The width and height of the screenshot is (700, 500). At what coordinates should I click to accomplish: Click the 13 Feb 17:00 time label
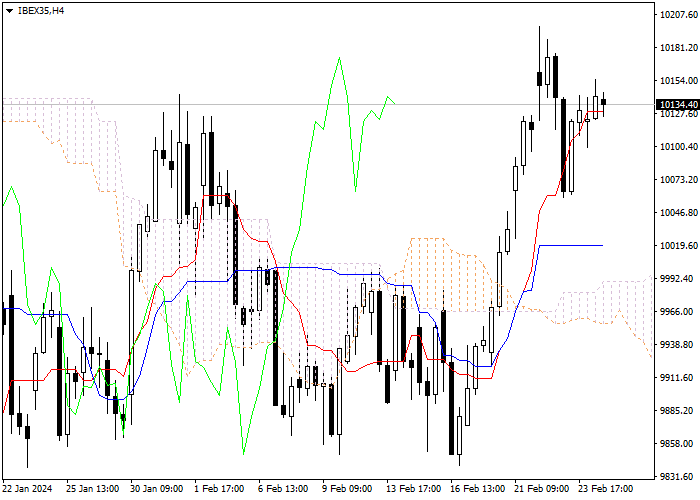413,489
